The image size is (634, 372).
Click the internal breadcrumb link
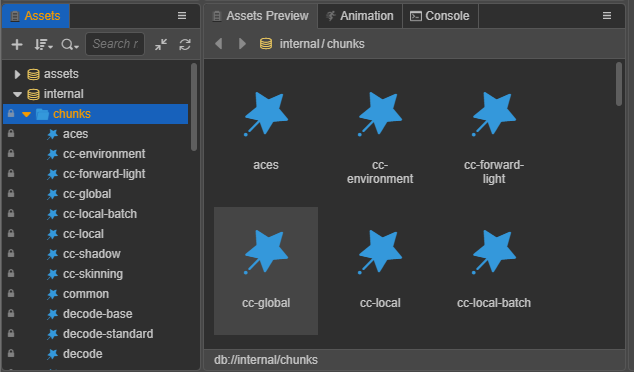[x=299, y=44]
